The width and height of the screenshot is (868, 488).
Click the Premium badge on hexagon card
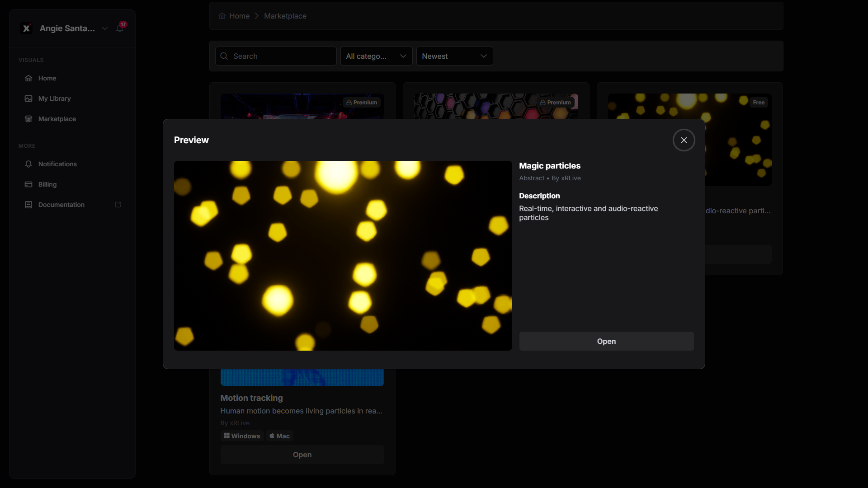(555, 103)
